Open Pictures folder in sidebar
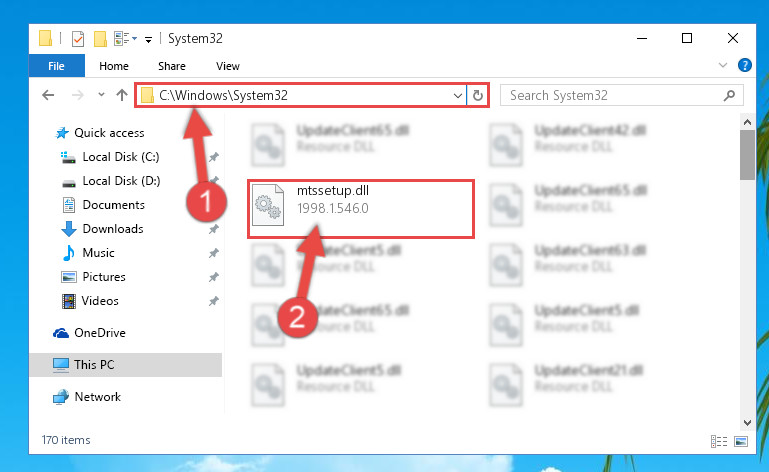 click(104, 277)
